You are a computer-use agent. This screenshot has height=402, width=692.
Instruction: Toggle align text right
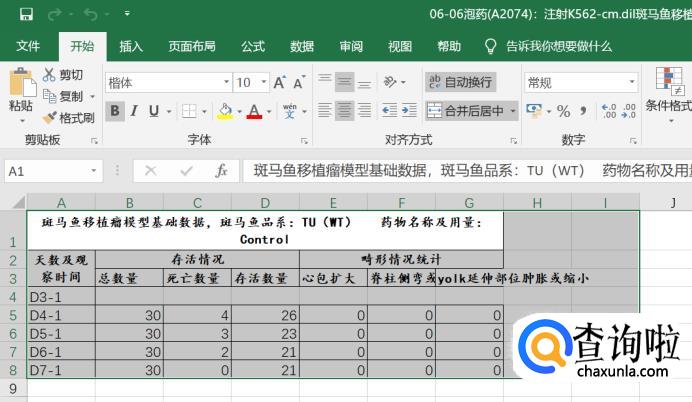364,110
